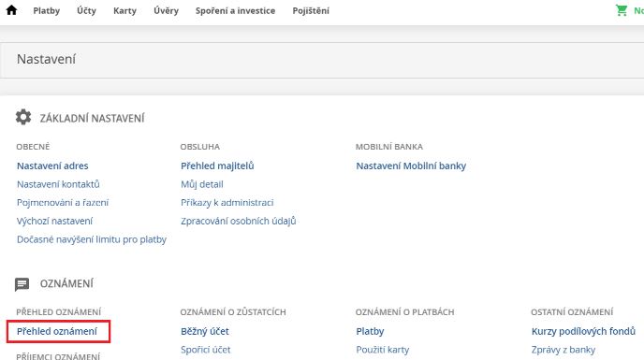Open Nastavení kontaktů link
Image resolution: width=644 pixels, height=360 pixels.
(58, 184)
